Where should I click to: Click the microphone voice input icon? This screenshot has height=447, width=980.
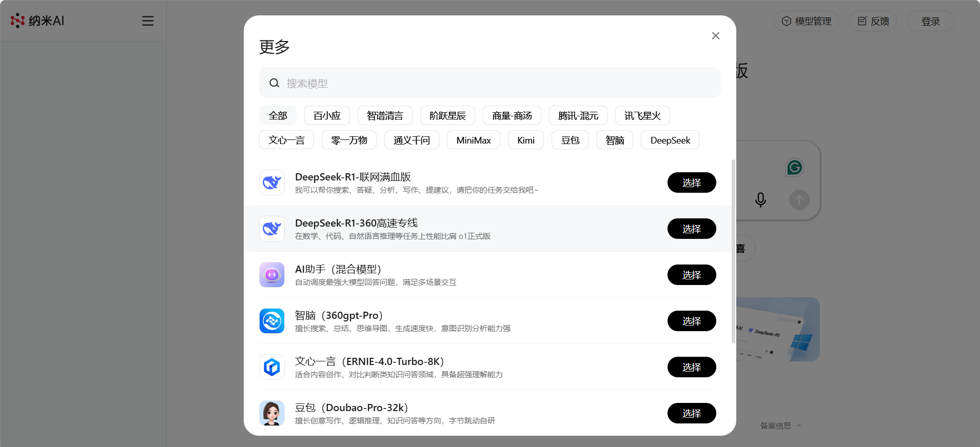[760, 200]
